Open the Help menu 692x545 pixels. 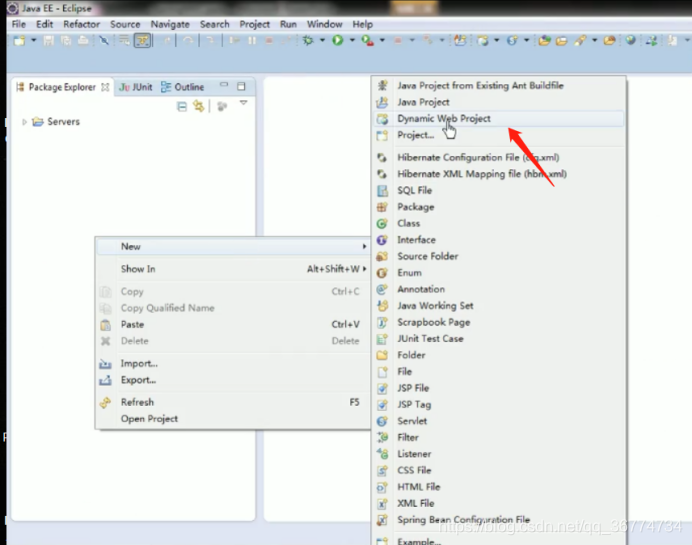[362, 24]
